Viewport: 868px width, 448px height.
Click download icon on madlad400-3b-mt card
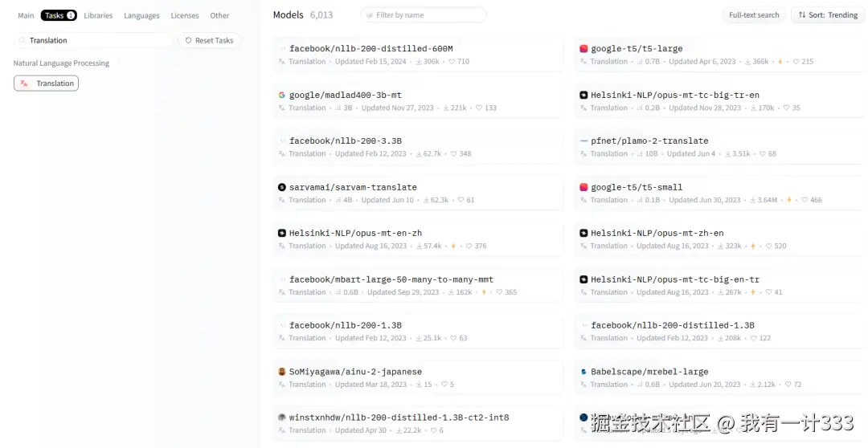click(446, 108)
